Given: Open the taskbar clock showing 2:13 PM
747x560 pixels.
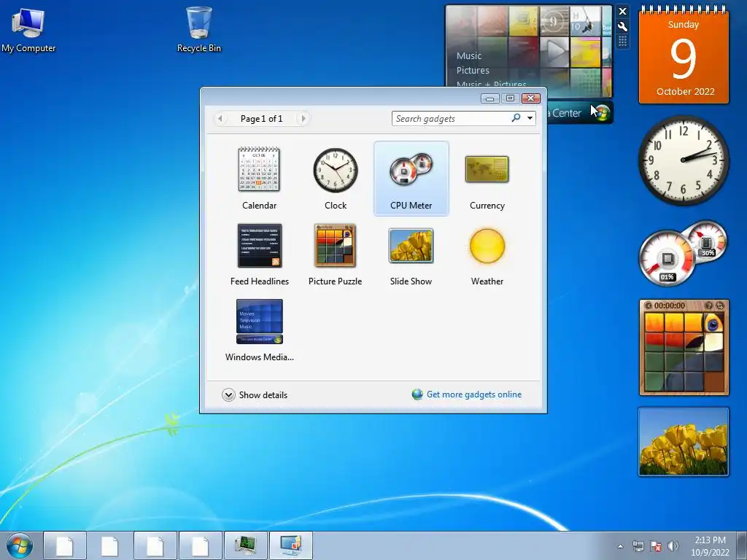Looking at the screenshot, I should (x=710, y=546).
